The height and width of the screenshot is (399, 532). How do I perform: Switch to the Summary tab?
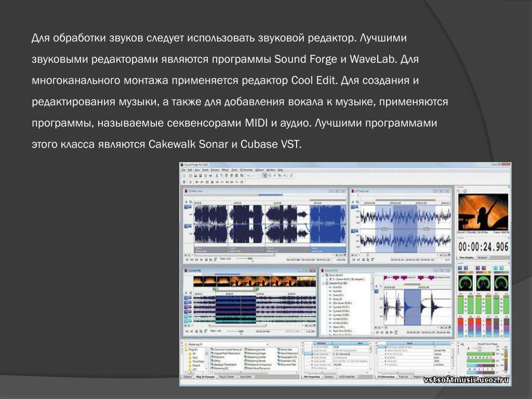[x=329, y=377]
